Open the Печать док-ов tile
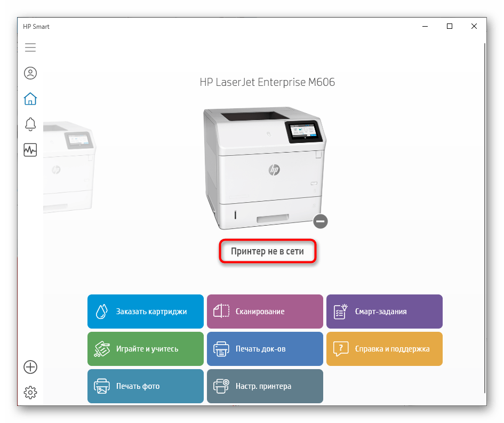Screen dimensions: 504x423 pyautogui.click(x=265, y=349)
